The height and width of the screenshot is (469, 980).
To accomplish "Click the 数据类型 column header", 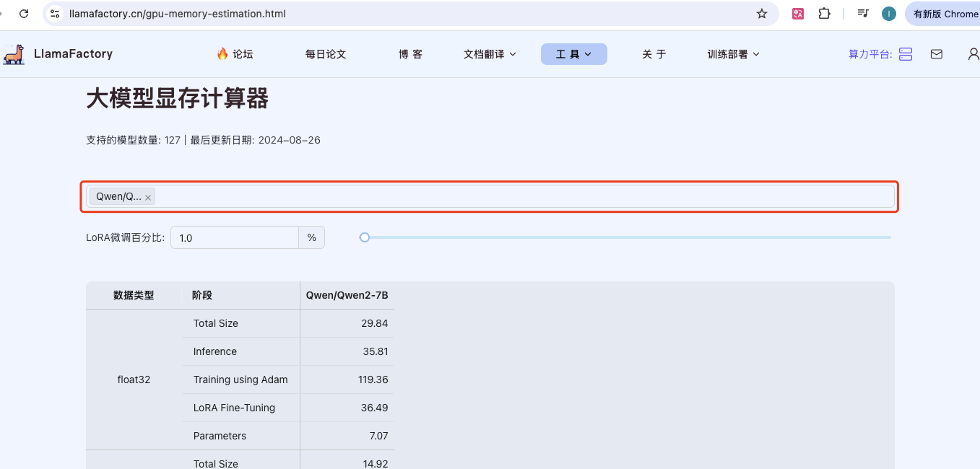I will [x=134, y=295].
